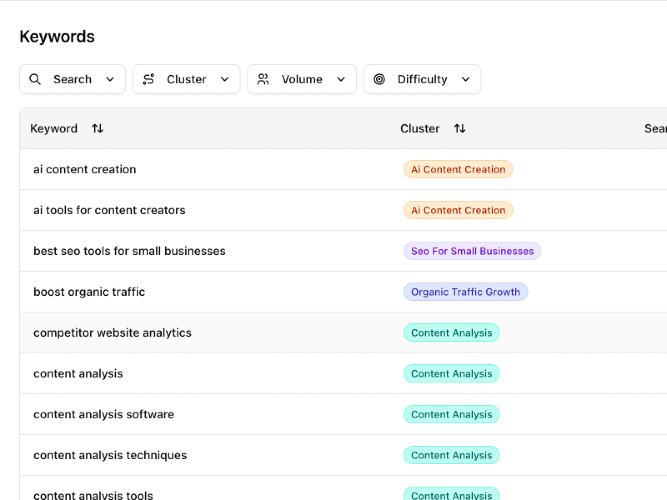Screen dimensions: 667x500
Task: Click the 'ai tools for content creators' keyword
Action: coord(109,210)
